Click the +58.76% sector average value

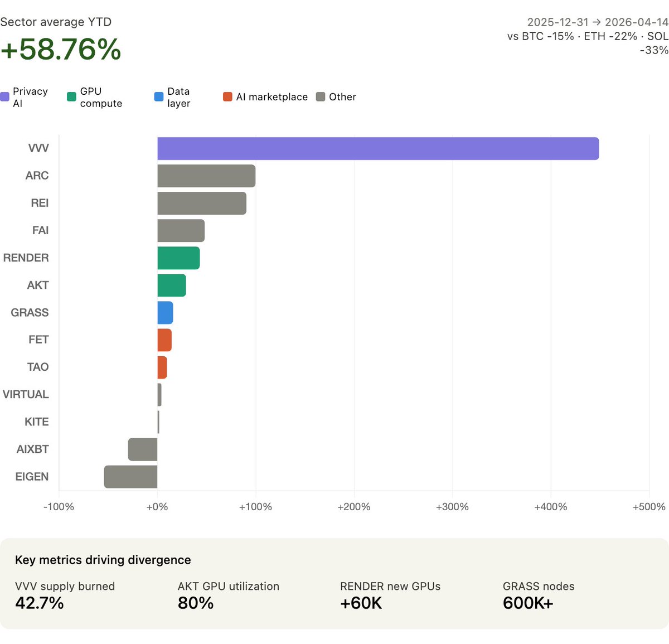click(x=61, y=49)
